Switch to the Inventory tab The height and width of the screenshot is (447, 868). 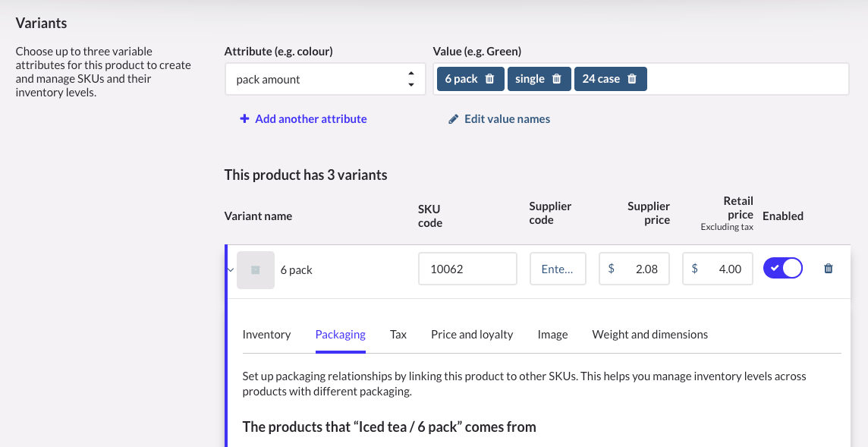pos(266,335)
